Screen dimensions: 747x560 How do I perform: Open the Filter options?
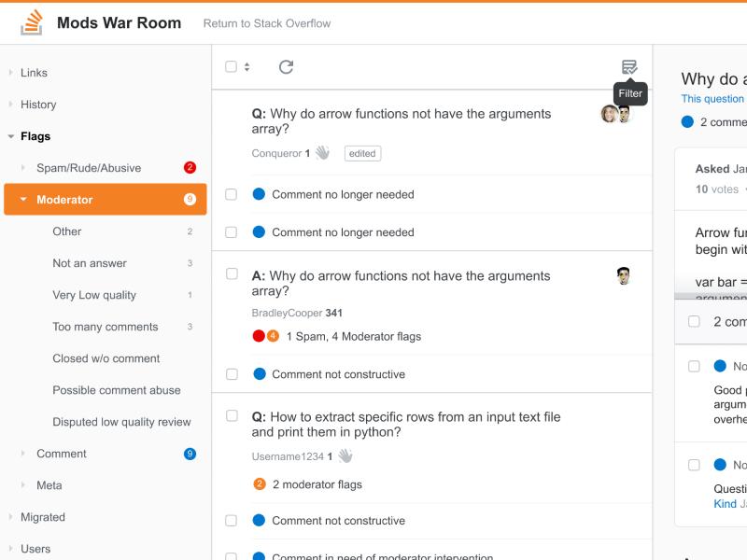coord(629,66)
